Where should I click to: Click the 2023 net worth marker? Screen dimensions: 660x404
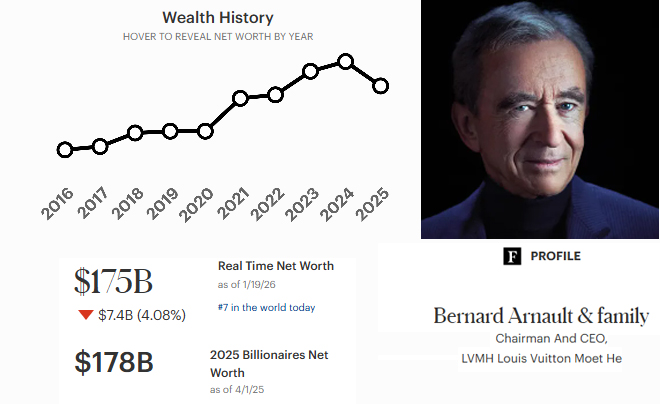click(x=310, y=71)
